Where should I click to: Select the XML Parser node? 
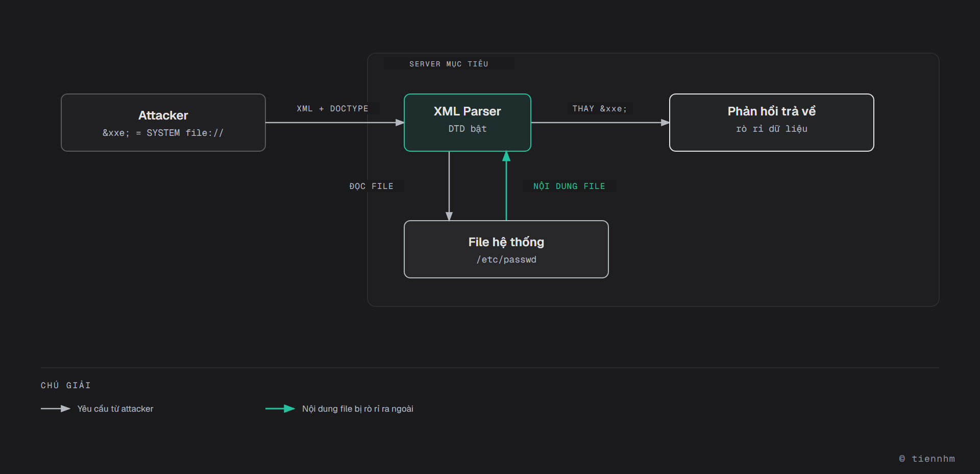click(468, 123)
